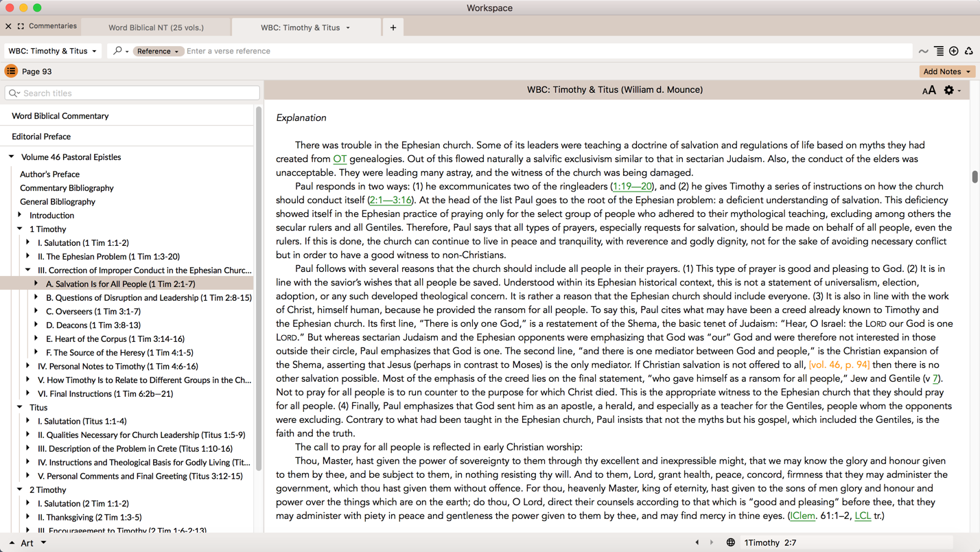Screen dimensions: 980x552
Task: Select A. Salvation Is for All People
Action: [121, 284]
